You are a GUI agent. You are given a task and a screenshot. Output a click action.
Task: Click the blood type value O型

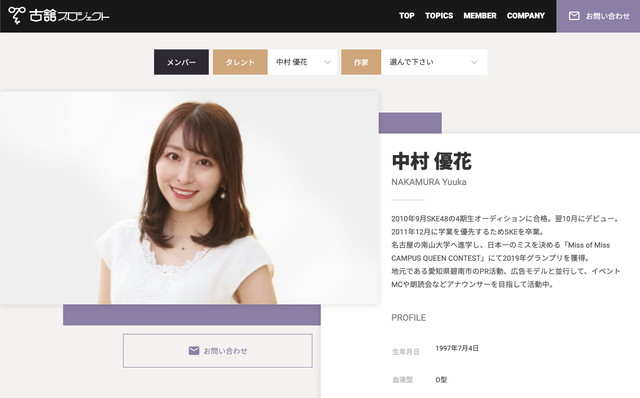point(441,380)
